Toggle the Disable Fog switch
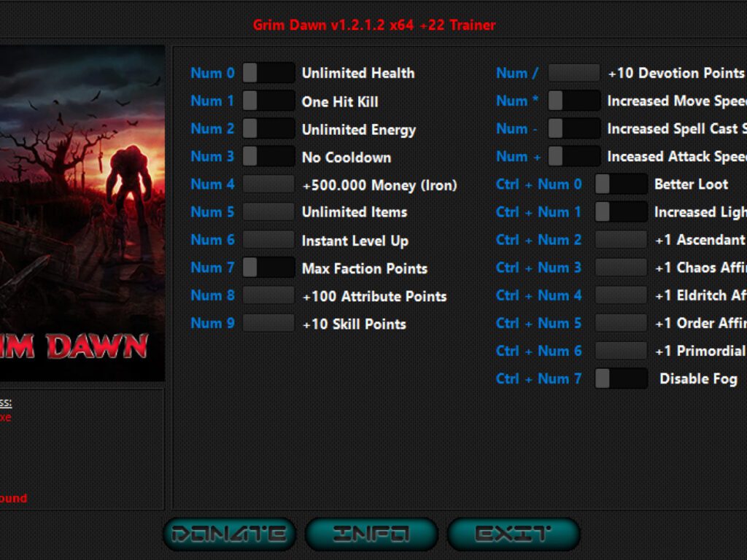The width and height of the screenshot is (747, 560). click(622, 378)
